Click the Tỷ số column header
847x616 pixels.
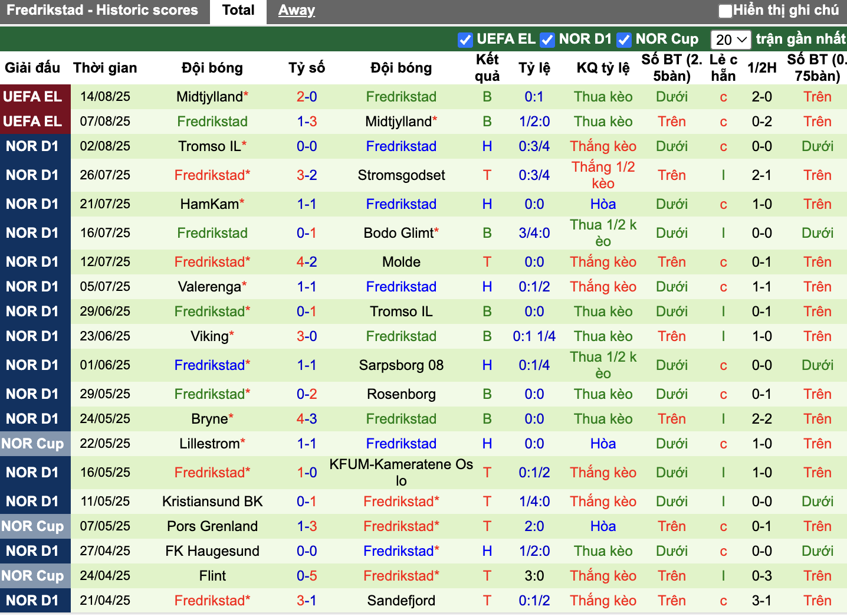(307, 68)
